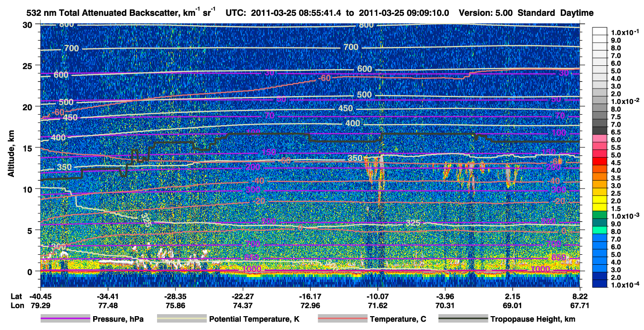This screenshot has height=330, width=644.
Task: Click longitude value 69.01
Action: pyautogui.click(x=513, y=305)
